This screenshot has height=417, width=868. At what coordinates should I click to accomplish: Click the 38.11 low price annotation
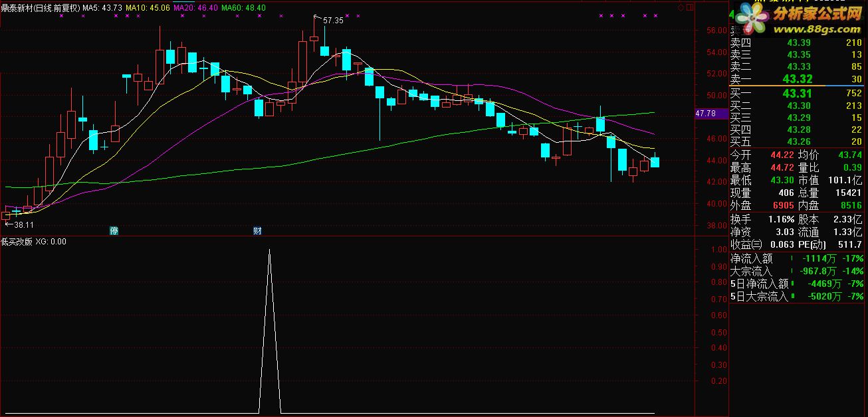click(x=23, y=225)
